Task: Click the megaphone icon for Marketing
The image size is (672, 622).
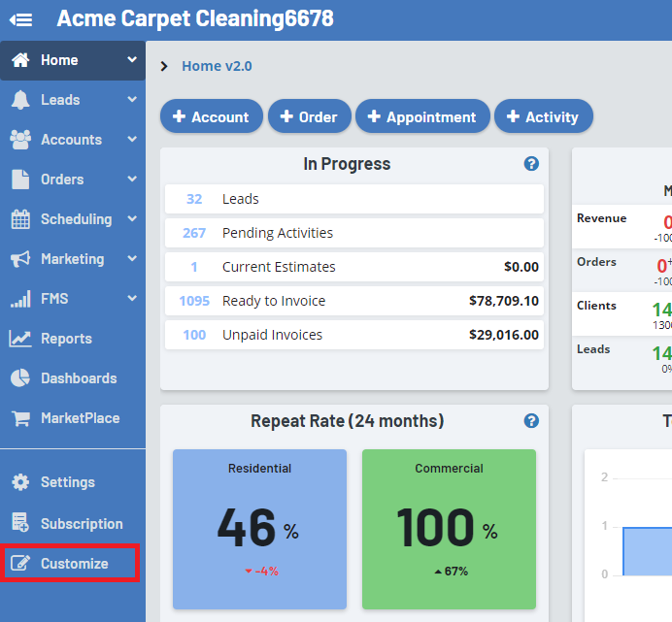Action: tap(20, 259)
